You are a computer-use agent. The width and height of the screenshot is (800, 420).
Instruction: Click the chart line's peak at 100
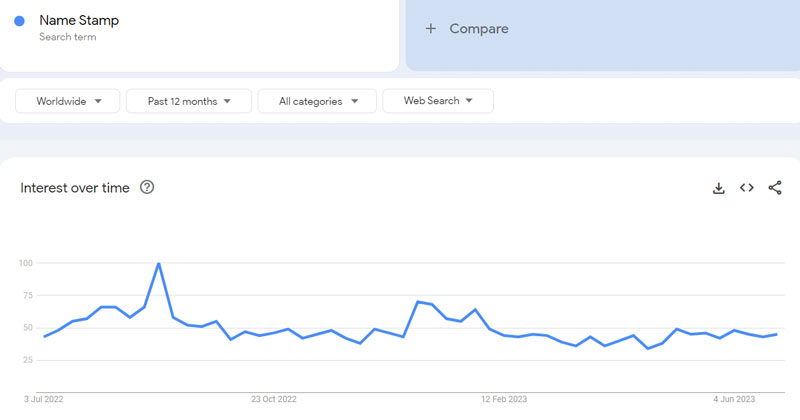[x=159, y=264]
